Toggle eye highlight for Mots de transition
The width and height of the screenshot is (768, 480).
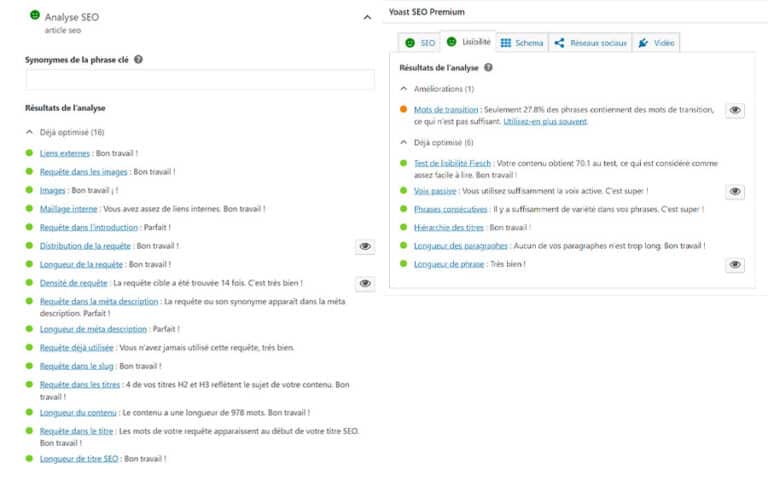tap(735, 110)
